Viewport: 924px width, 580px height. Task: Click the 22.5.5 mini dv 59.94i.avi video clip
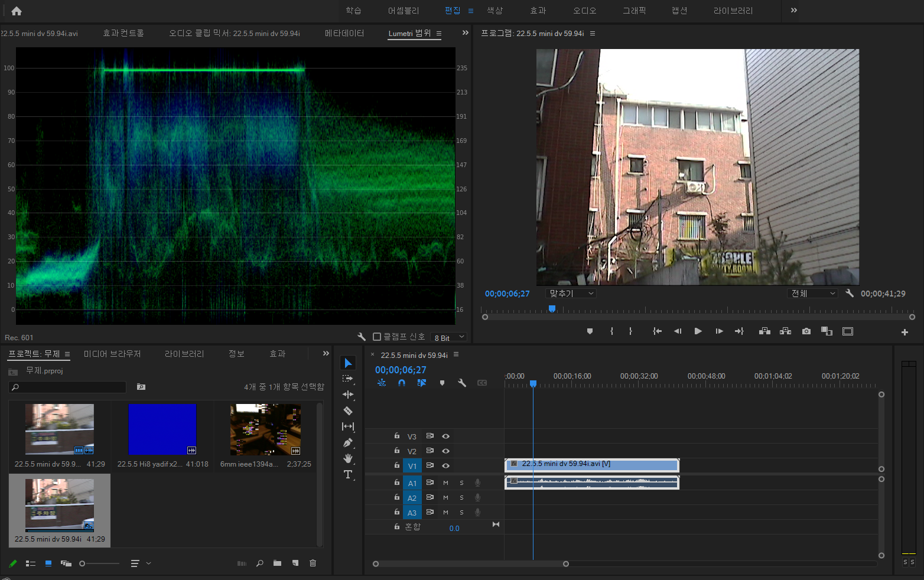pyautogui.click(x=592, y=465)
